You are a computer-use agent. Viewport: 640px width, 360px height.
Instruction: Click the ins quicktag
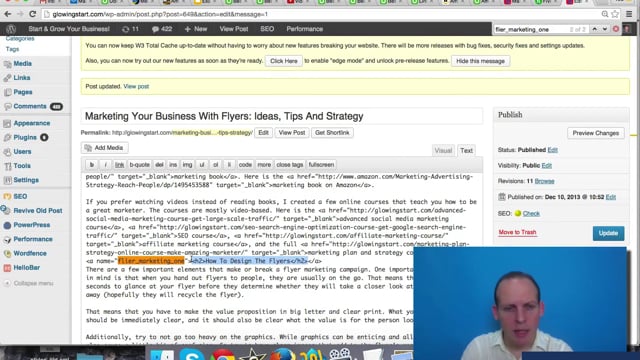pyautogui.click(x=173, y=165)
